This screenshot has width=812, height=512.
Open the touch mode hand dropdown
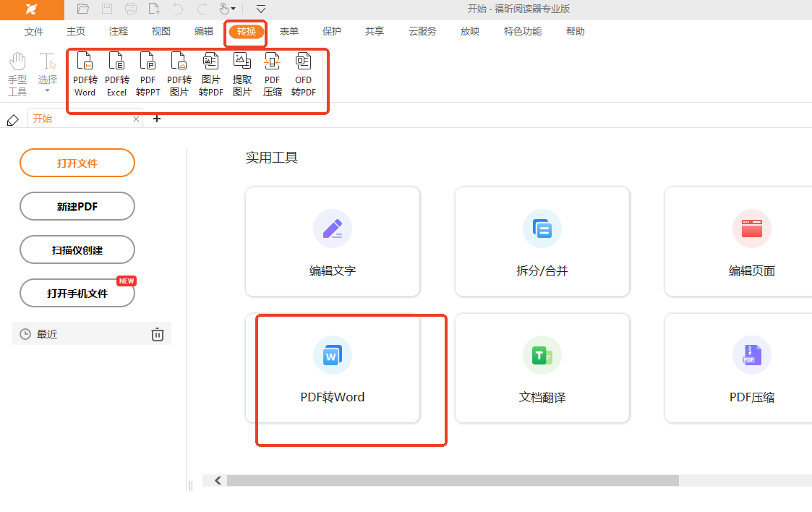(x=227, y=9)
